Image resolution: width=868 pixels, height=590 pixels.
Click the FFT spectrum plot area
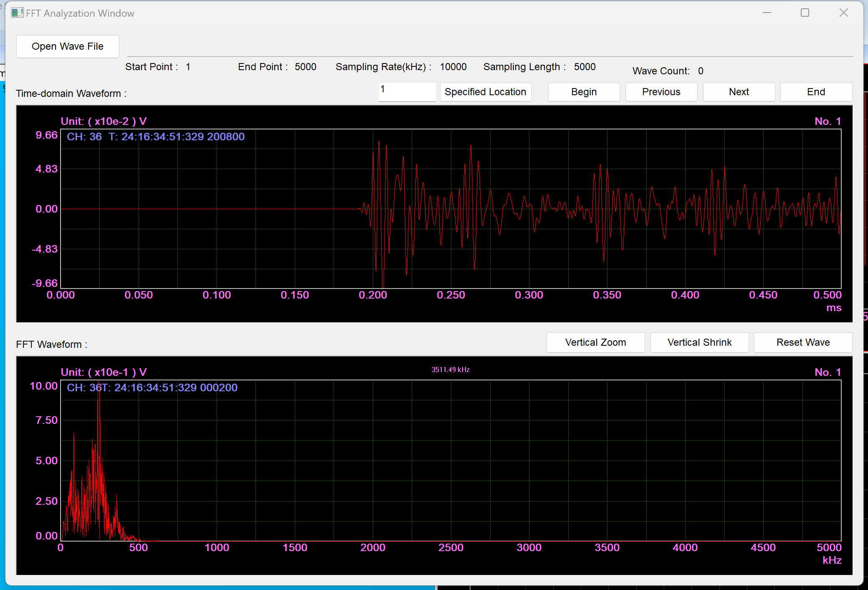point(451,461)
